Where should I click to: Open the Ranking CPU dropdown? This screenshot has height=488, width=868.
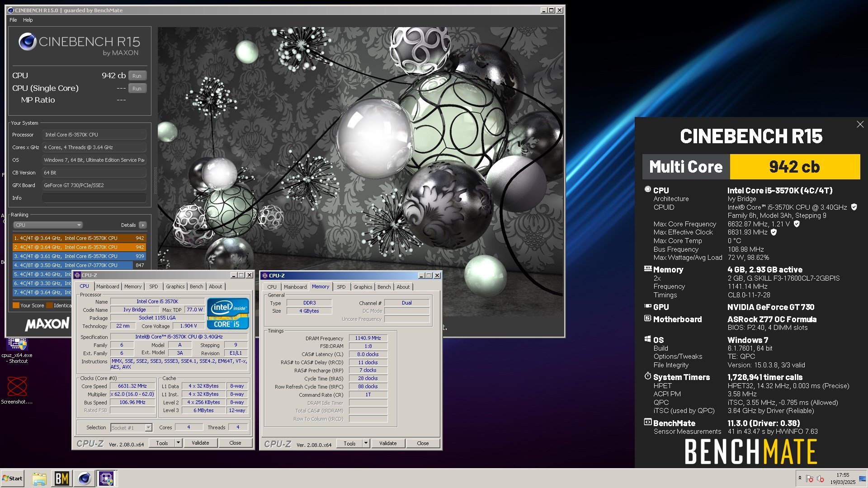[48, 225]
